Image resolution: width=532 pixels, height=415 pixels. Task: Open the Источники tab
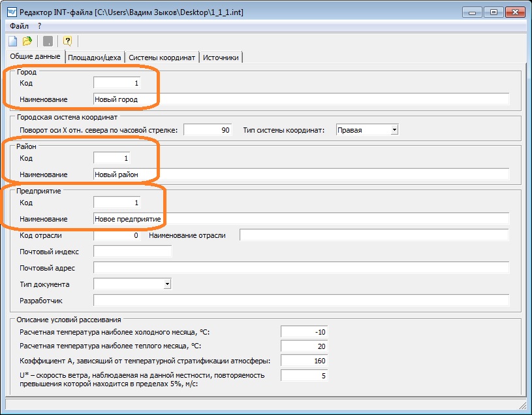point(221,58)
